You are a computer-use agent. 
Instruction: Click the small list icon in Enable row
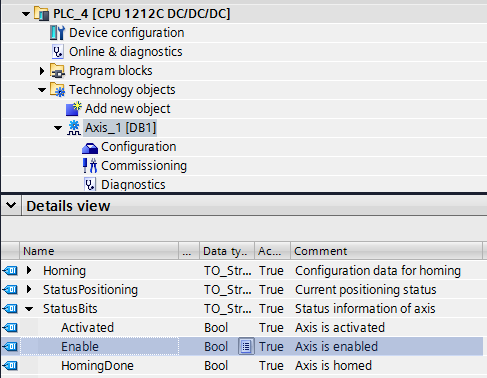[246, 346]
